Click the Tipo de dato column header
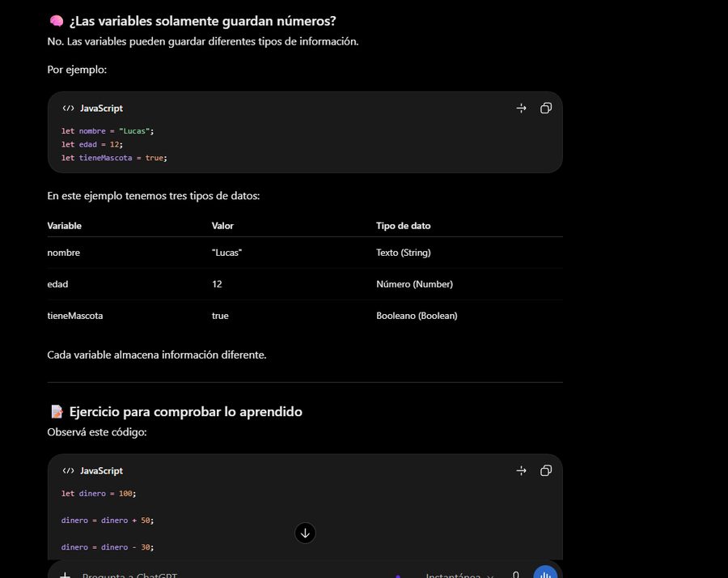Screen dimensions: 728x578 coord(404,226)
